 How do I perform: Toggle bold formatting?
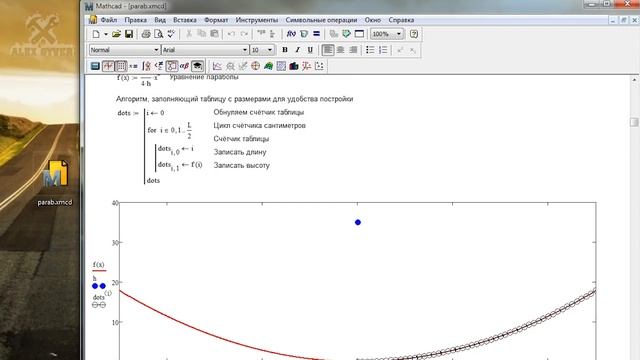point(285,50)
